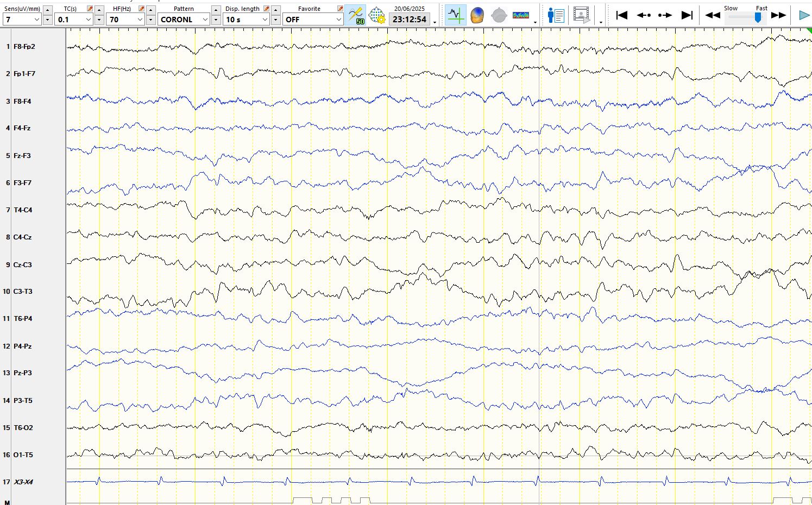
Task: Select channel label F3-F7
Action: (22, 183)
